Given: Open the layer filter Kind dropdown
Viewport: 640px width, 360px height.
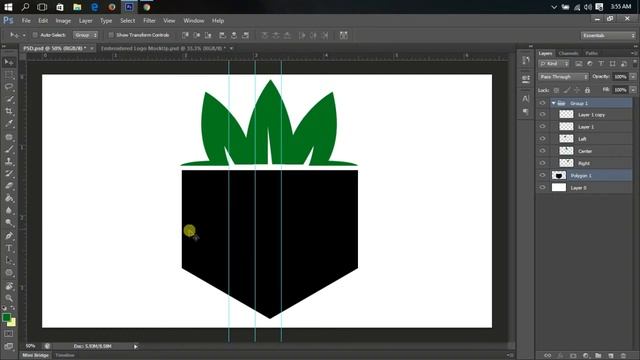Looking at the screenshot, I should click(x=554, y=64).
